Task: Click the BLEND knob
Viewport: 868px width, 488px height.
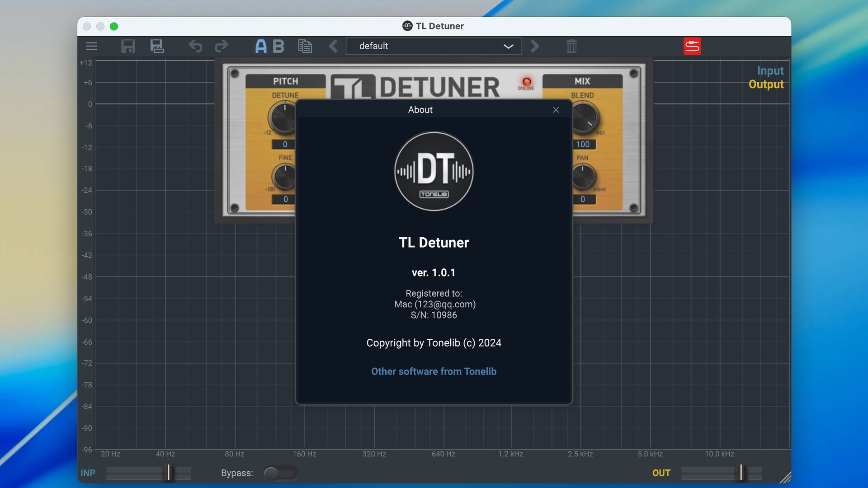Action: pos(585,118)
